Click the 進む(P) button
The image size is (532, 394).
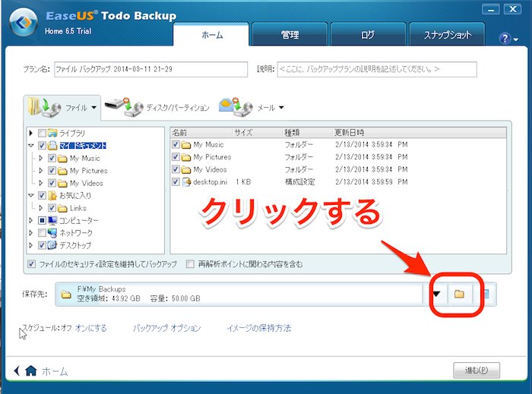[476, 370]
